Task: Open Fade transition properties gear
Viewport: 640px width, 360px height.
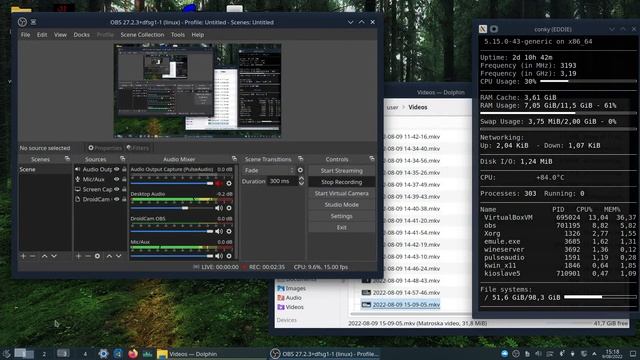Action: tap(300, 170)
